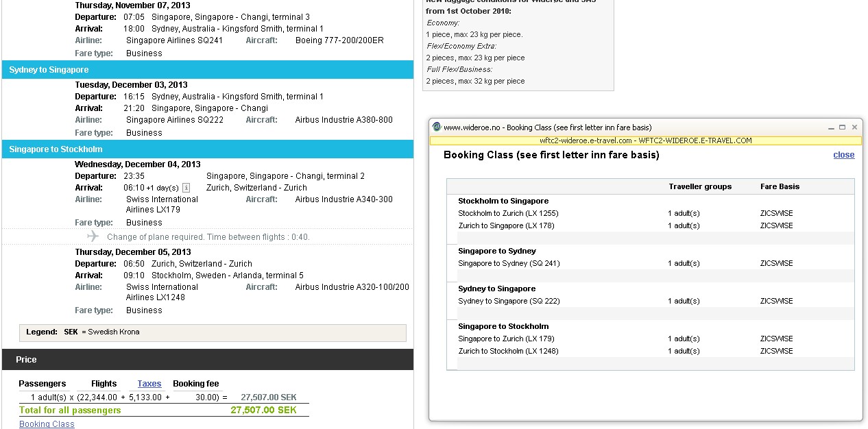Click the 27,507.00 SEK total for all passengers
868x429 pixels.
coord(263,410)
